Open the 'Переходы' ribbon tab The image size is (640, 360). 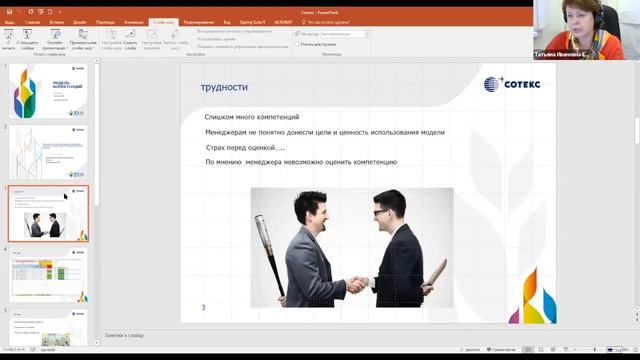click(106, 22)
